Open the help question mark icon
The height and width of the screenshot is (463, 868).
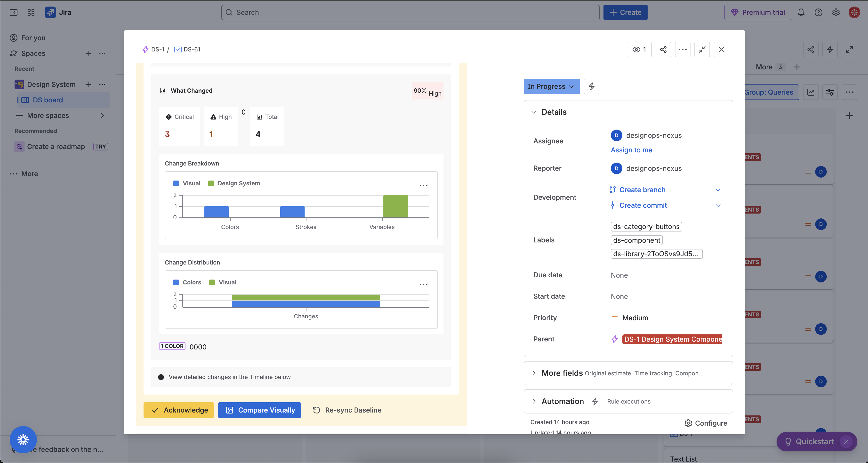click(818, 12)
